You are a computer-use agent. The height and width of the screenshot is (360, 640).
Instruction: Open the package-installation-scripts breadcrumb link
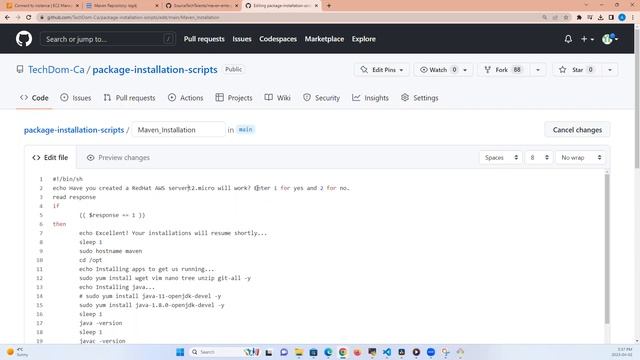point(74,130)
